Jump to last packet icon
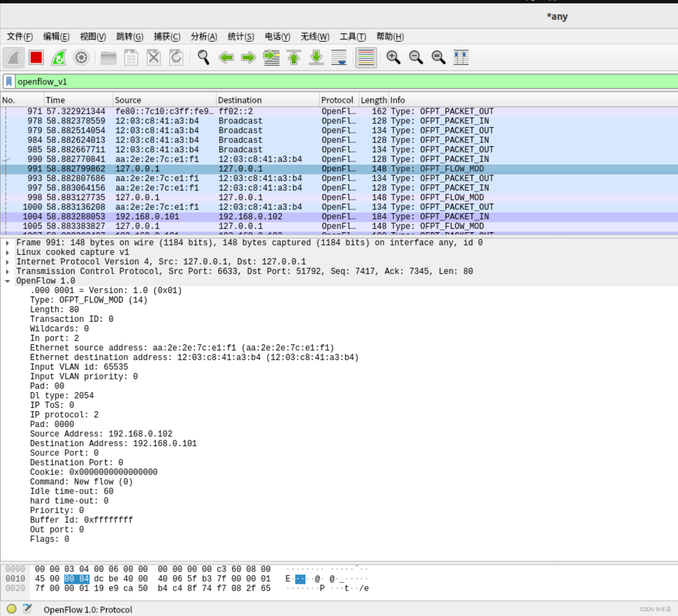Viewport: 678px width, 616px height. (x=316, y=57)
